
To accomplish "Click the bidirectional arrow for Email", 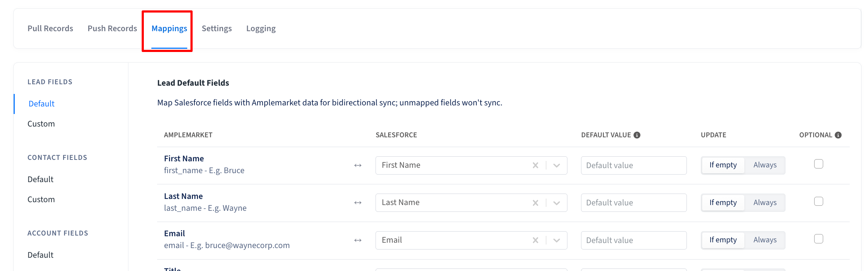I will point(358,240).
